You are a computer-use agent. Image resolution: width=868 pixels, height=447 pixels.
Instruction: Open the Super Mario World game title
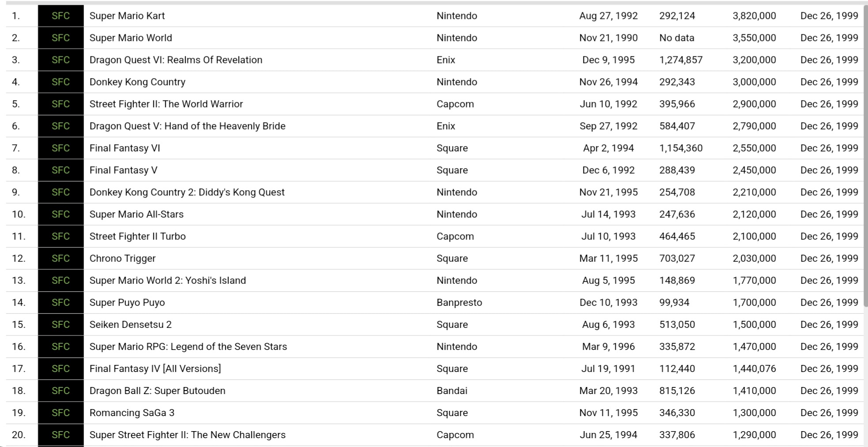pyautogui.click(x=131, y=38)
